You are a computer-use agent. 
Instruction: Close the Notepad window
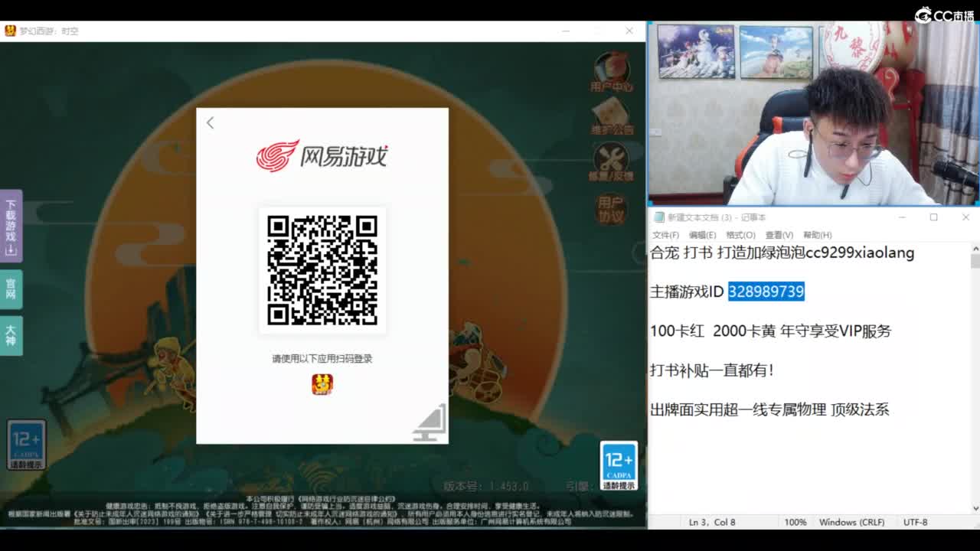(965, 217)
